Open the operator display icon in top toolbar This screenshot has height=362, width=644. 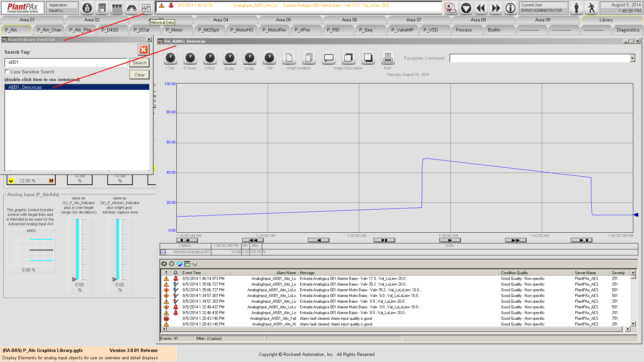pyautogui.click(x=87, y=8)
